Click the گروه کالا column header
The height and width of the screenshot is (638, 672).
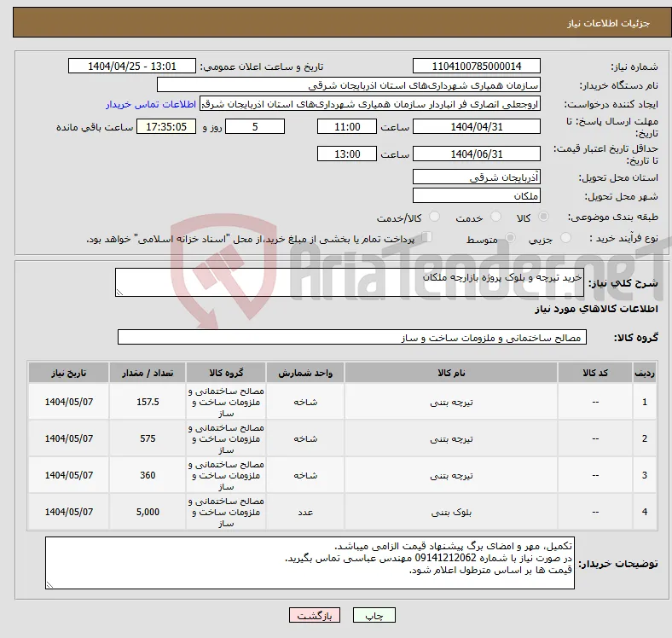(x=226, y=373)
